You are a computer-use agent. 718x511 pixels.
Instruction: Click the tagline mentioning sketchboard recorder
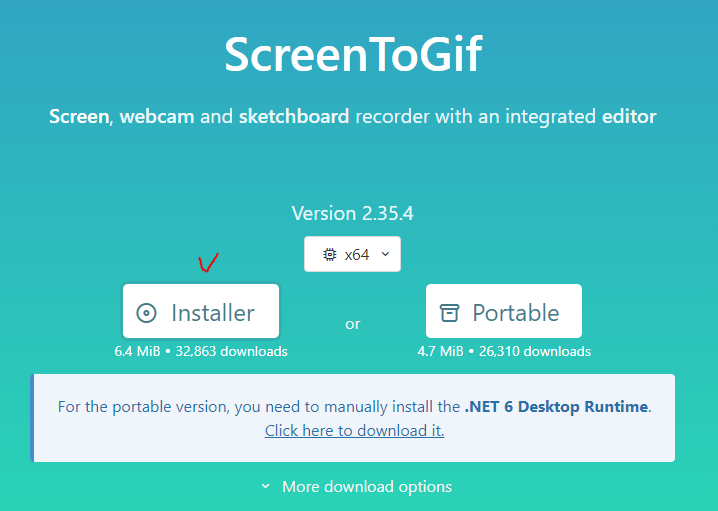[353, 116]
